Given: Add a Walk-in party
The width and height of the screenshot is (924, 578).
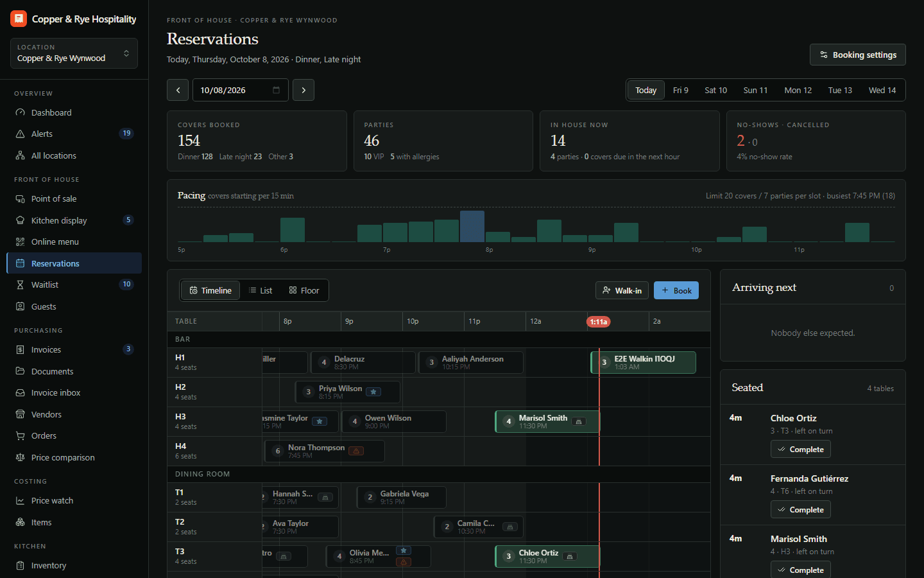Looking at the screenshot, I should pos(622,290).
